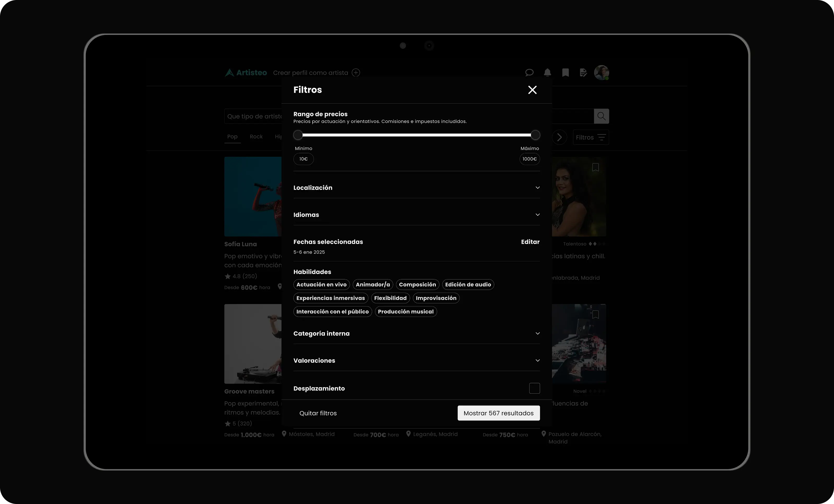Toggle the Actuación en vivo skill chip
The height and width of the screenshot is (504, 834).
pos(321,284)
